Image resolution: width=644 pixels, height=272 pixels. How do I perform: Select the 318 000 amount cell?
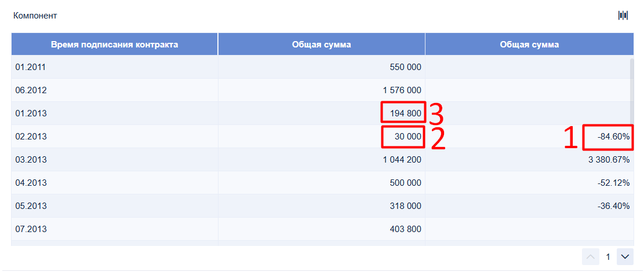coord(322,206)
